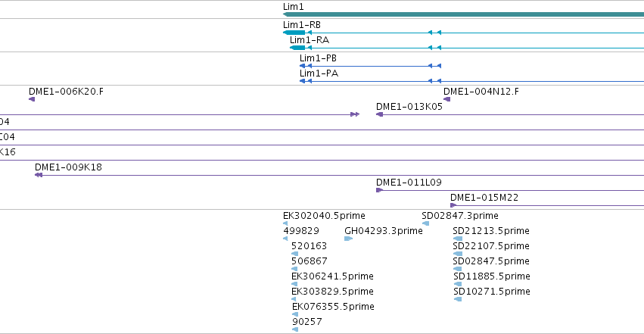Screen dimensions: 644x334
Task: Select the DME1-011L09 start arrow marker
Action: (x=379, y=190)
